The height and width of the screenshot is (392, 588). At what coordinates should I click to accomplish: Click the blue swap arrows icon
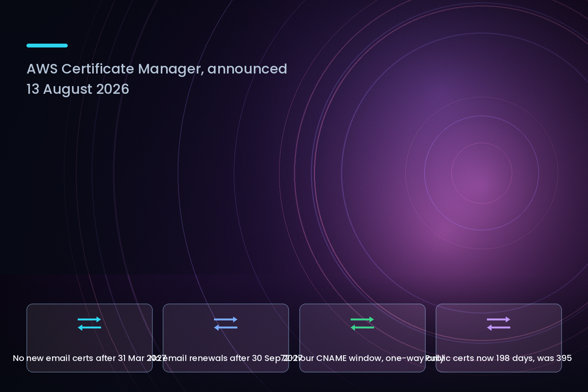[225, 323]
